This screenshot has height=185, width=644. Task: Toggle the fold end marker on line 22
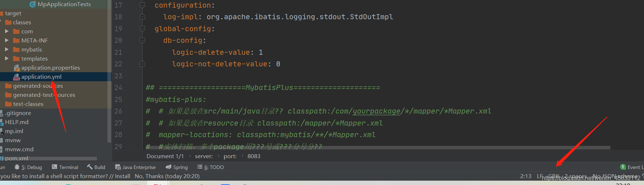click(142, 64)
